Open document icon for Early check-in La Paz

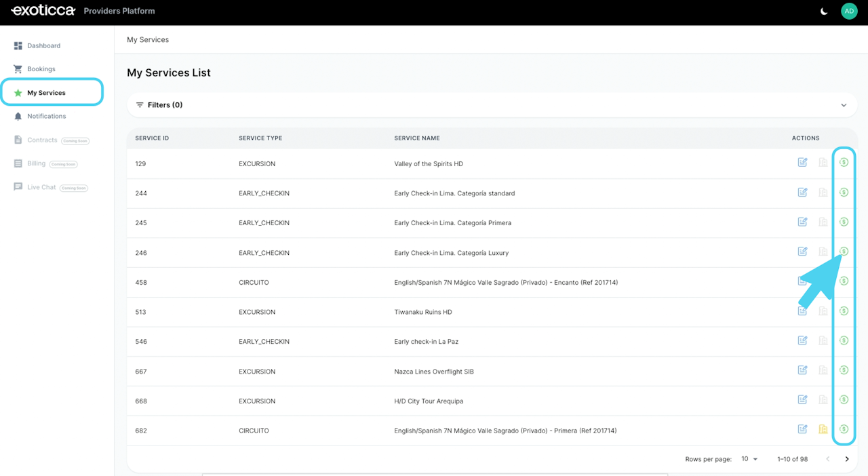[x=823, y=340]
